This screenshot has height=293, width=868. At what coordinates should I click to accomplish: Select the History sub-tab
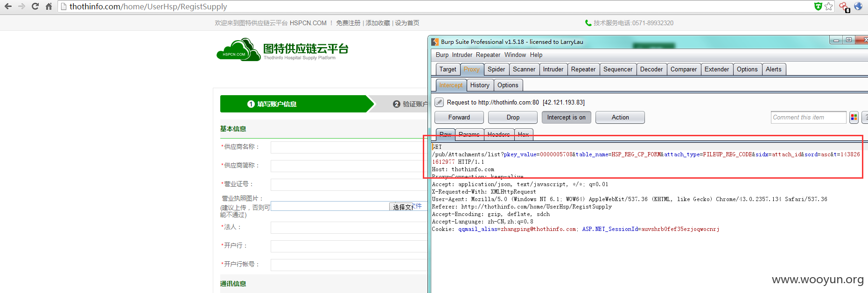[x=480, y=85]
